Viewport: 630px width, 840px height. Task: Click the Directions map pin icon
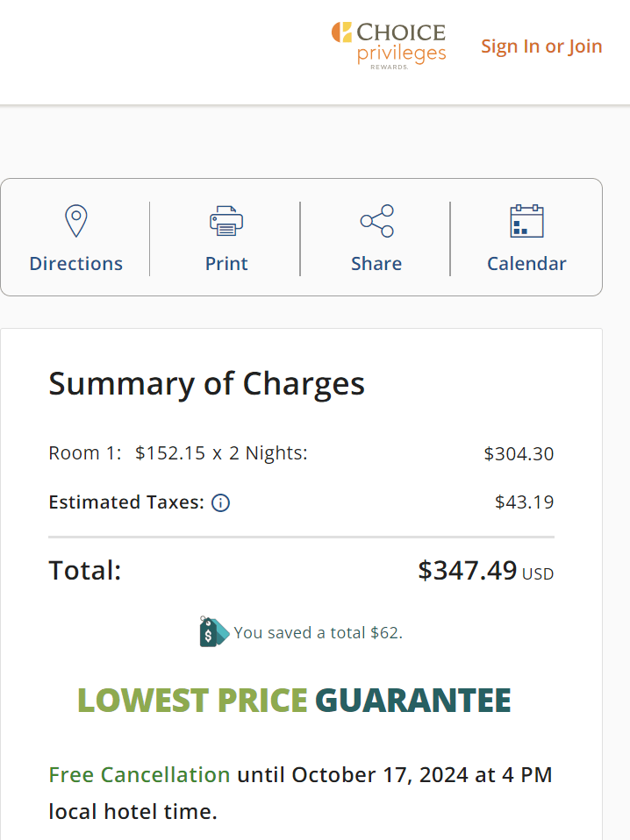[x=76, y=221]
